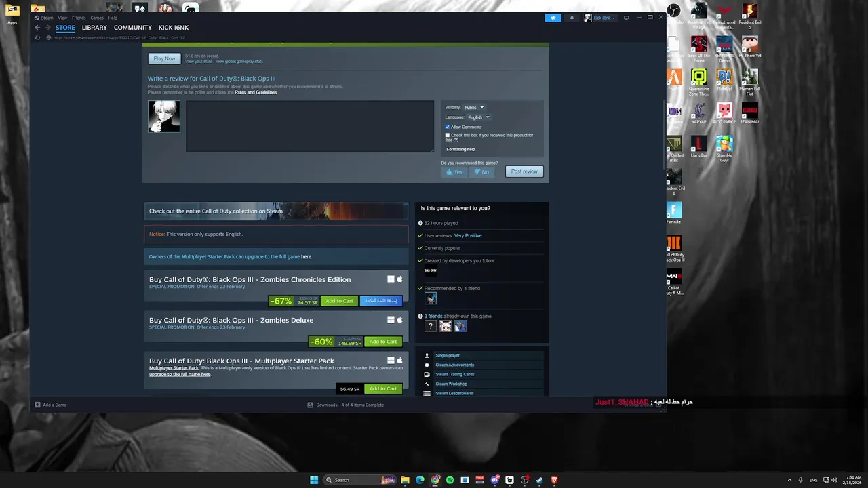Open the Rules and Guidelines link

[x=256, y=92]
